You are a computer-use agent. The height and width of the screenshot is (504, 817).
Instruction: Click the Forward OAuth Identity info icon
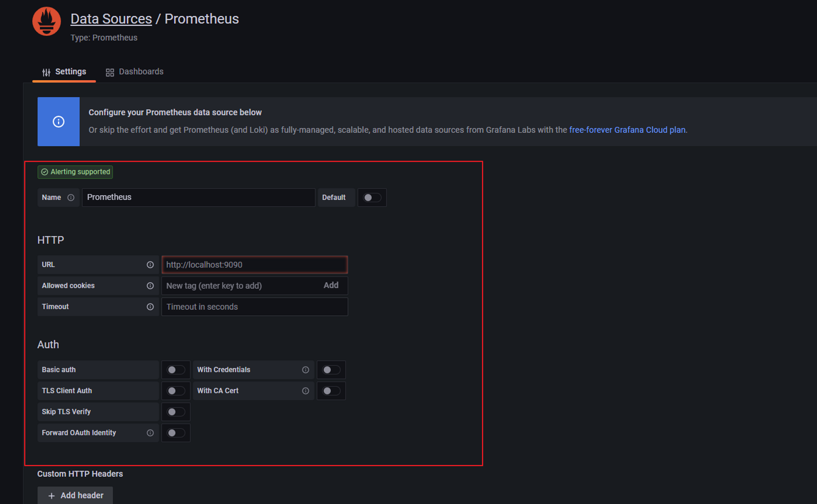150,433
